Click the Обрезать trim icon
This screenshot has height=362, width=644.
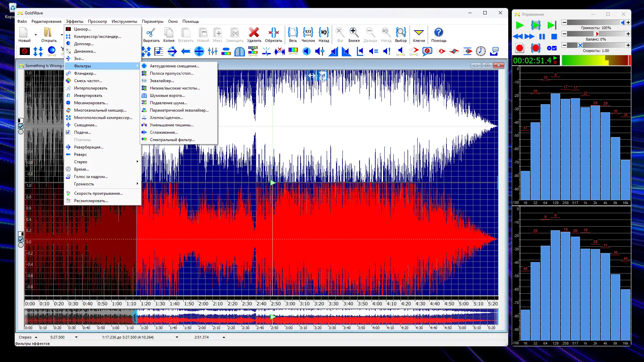(273, 33)
